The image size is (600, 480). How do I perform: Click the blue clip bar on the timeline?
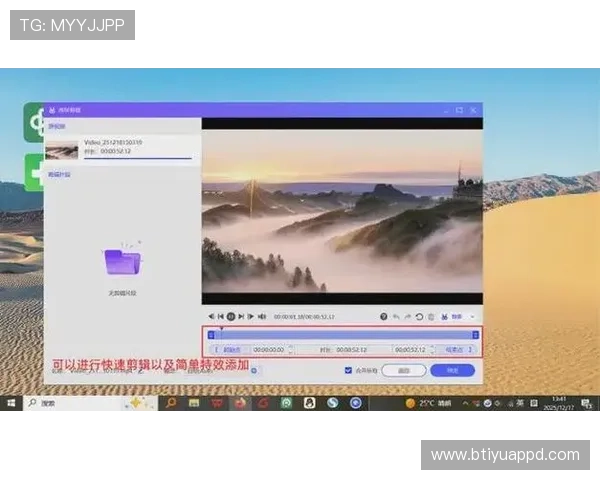(343, 335)
